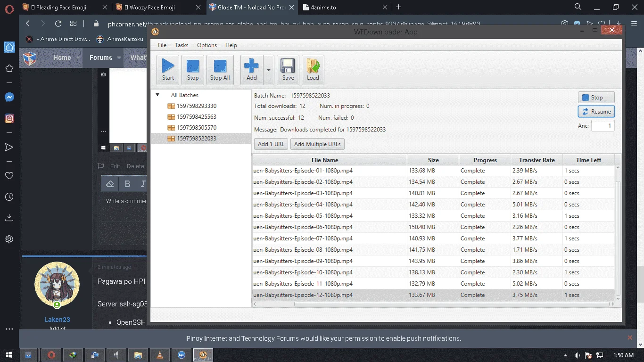
Task: Select batch 1597598522033 in the tree
Action: coord(196,139)
